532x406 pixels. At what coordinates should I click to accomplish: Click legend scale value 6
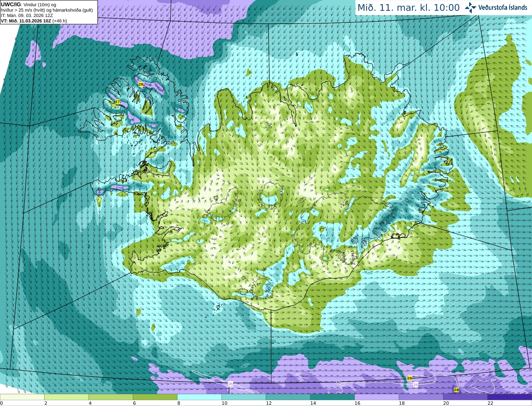(134, 403)
